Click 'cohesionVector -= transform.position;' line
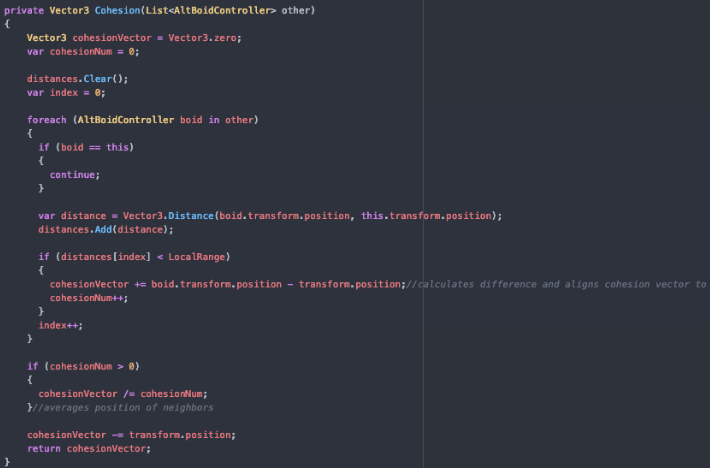 (131, 435)
